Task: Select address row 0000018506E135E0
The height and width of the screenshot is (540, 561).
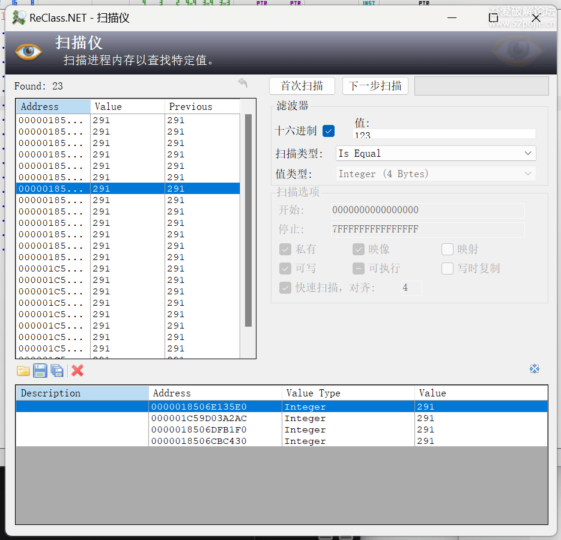Action: tap(282, 407)
